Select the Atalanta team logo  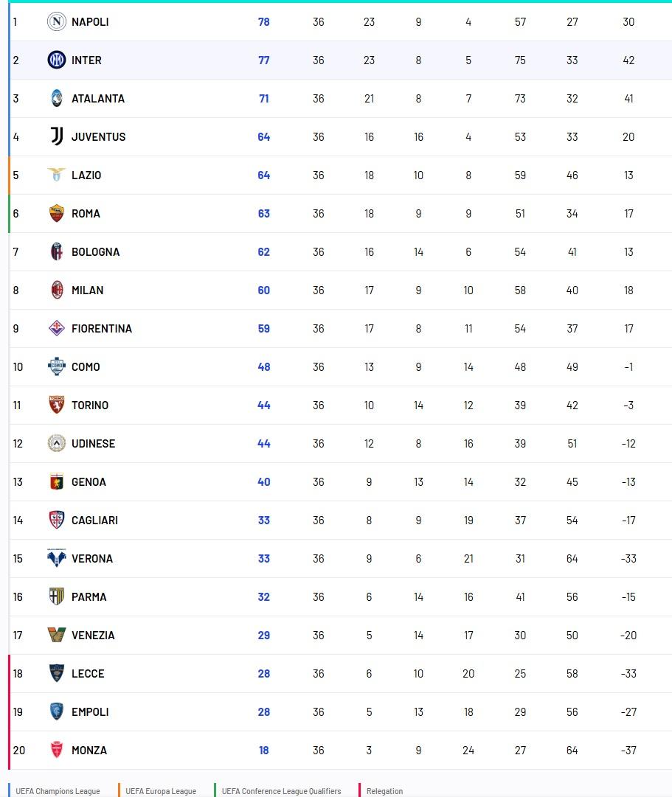(57, 99)
